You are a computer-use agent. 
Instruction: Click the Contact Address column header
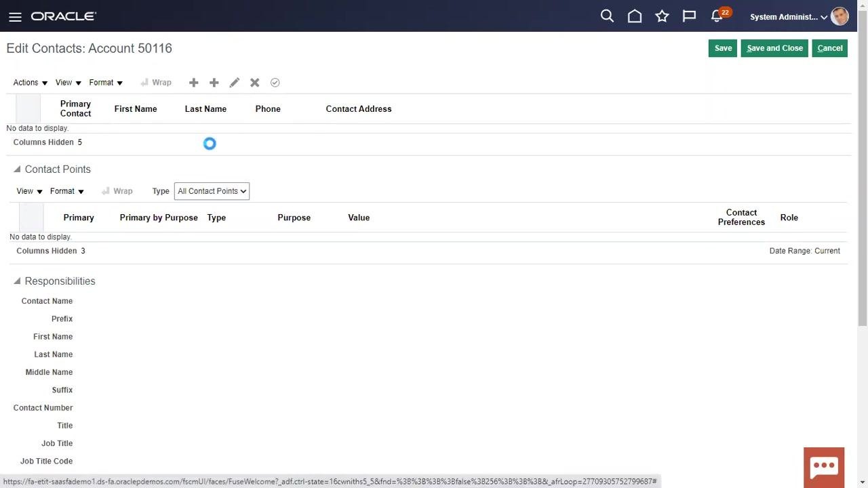[359, 108]
